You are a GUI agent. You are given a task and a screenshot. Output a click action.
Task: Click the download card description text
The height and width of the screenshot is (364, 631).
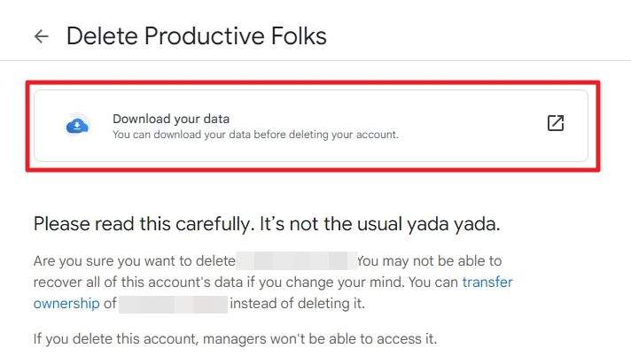tap(255, 135)
